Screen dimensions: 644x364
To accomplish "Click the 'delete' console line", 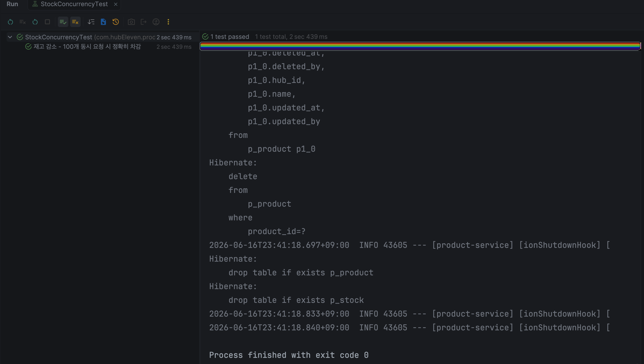I will (x=243, y=176).
